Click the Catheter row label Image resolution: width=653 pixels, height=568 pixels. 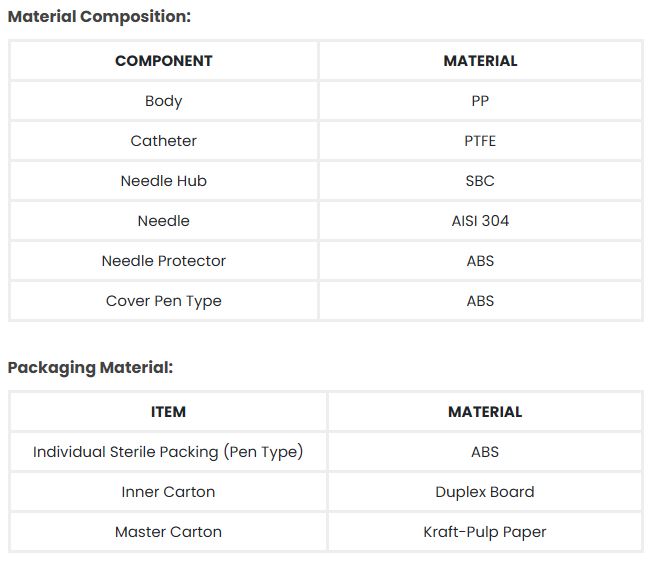(164, 141)
